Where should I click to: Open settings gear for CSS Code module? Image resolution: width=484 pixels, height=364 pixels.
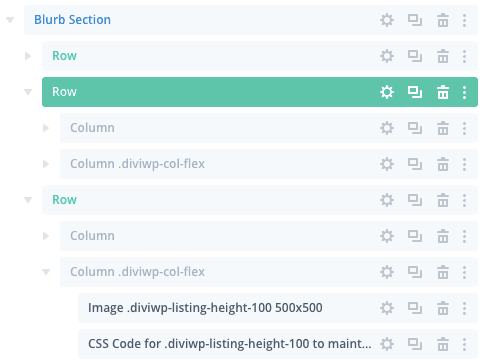click(387, 344)
